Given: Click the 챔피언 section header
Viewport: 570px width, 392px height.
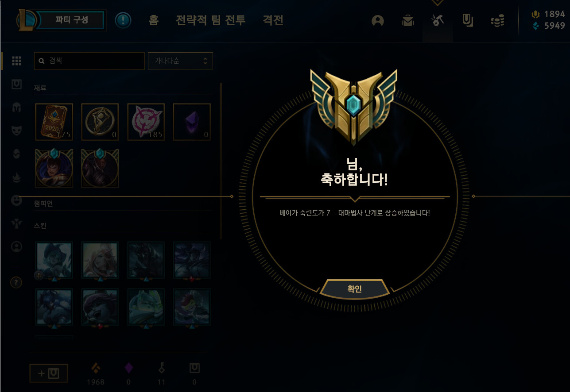Looking at the screenshot, I should pos(43,204).
